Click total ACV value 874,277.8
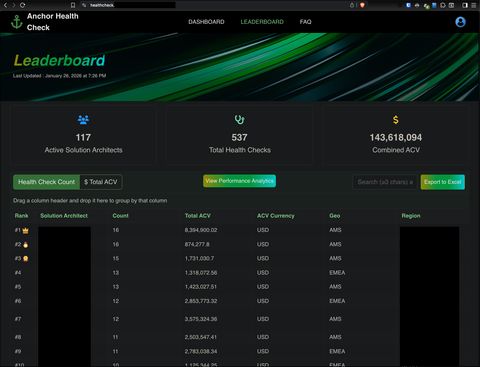 point(197,244)
